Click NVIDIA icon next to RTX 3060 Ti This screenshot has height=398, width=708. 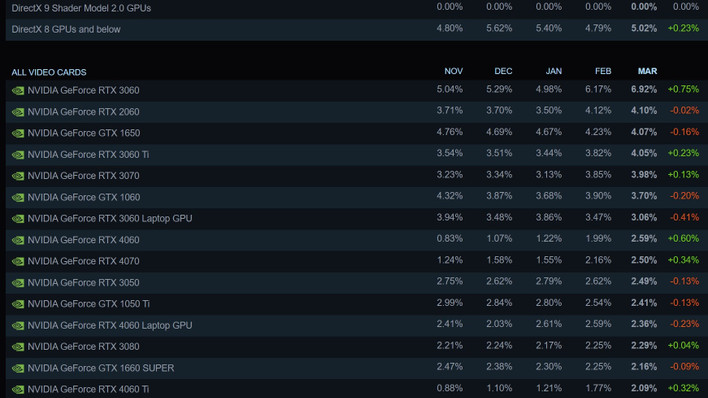pos(18,155)
